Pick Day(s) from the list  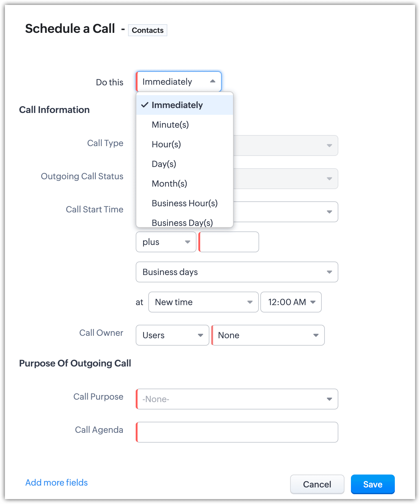point(164,164)
